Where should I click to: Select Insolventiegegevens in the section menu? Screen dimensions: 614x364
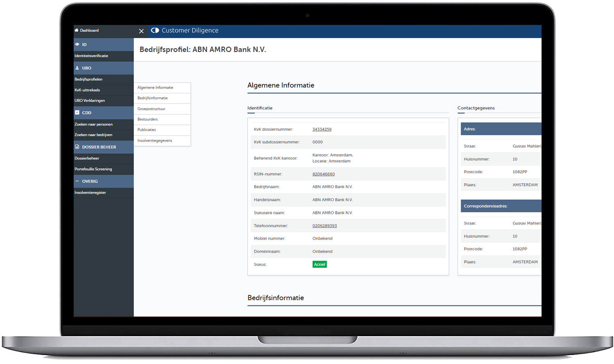pyautogui.click(x=155, y=141)
